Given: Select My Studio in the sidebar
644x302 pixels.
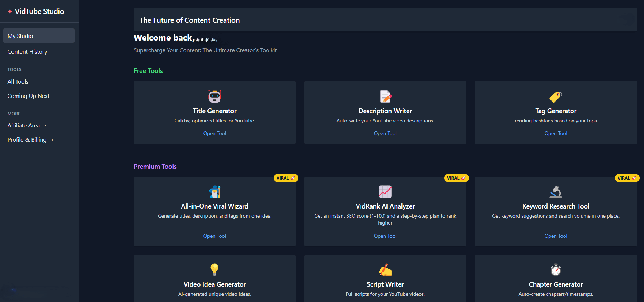Looking at the screenshot, I should 39,36.
